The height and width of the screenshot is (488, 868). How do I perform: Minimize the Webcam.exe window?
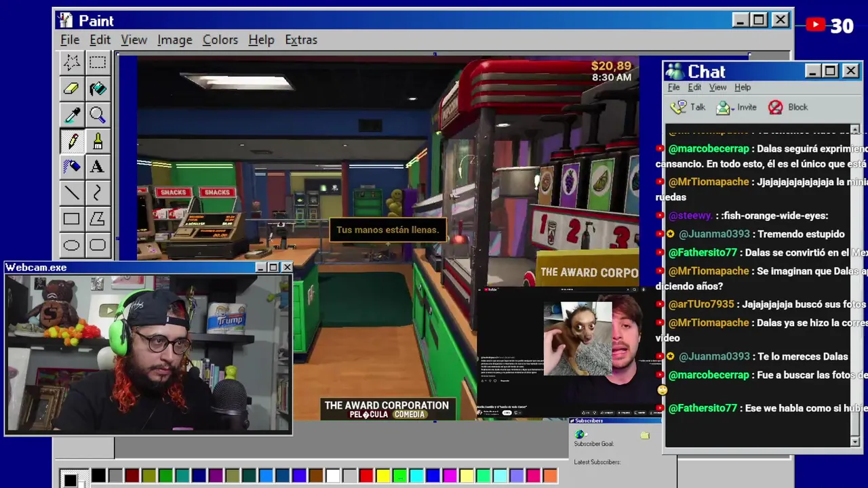[260, 268]
